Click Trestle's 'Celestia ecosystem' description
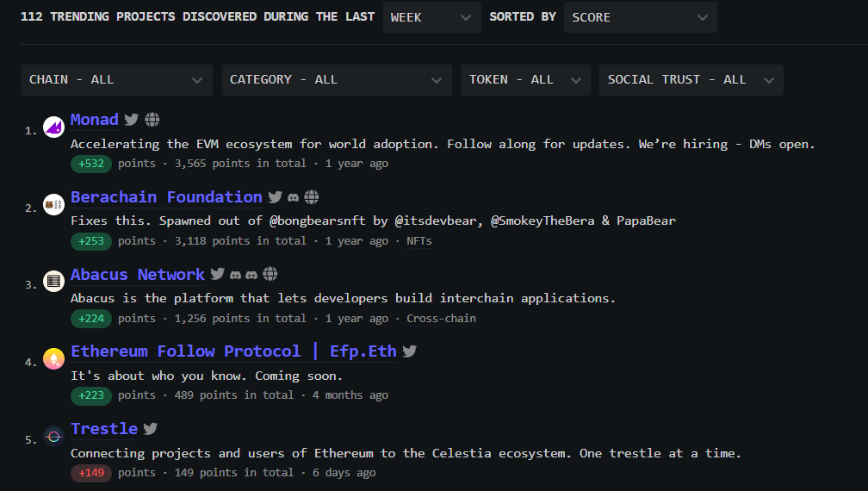This screenshot has width=868, height=491. [x=406, y=453]
